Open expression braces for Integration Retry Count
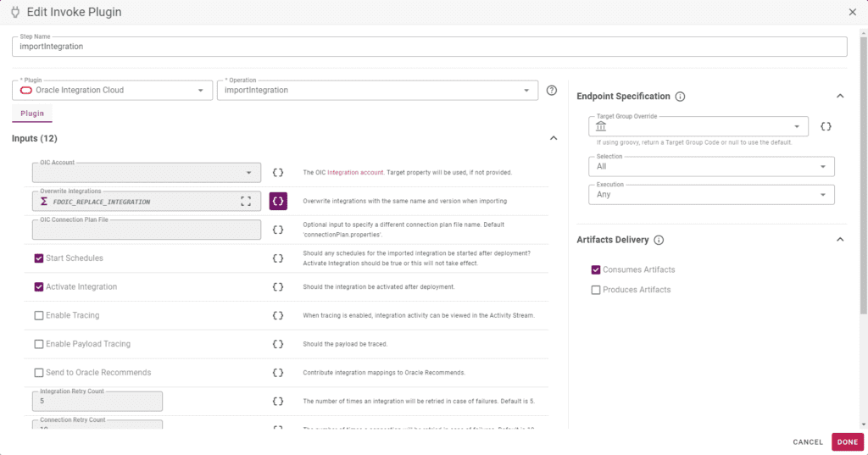The image size is (868, 455). coord(278,402)
